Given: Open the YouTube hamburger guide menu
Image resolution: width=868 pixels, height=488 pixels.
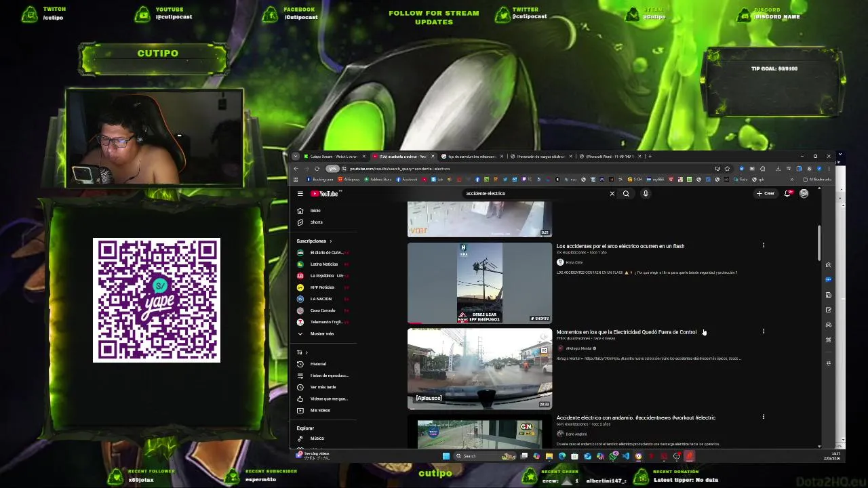Looking at the screenshot, I should click(x=300, y=194).
